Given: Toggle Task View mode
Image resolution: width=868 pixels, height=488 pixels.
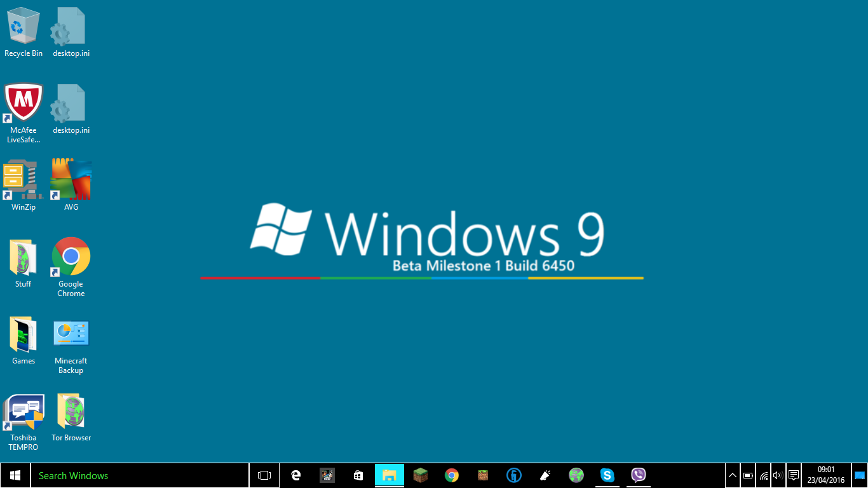Looking at the screenshot, I should tap(264, 475).
